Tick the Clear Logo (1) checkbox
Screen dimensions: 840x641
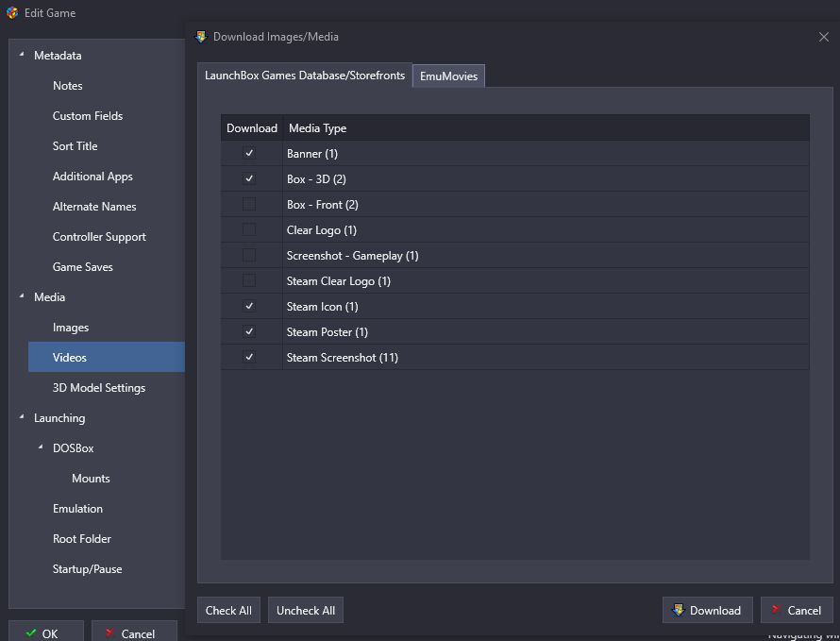pos(249,230)
